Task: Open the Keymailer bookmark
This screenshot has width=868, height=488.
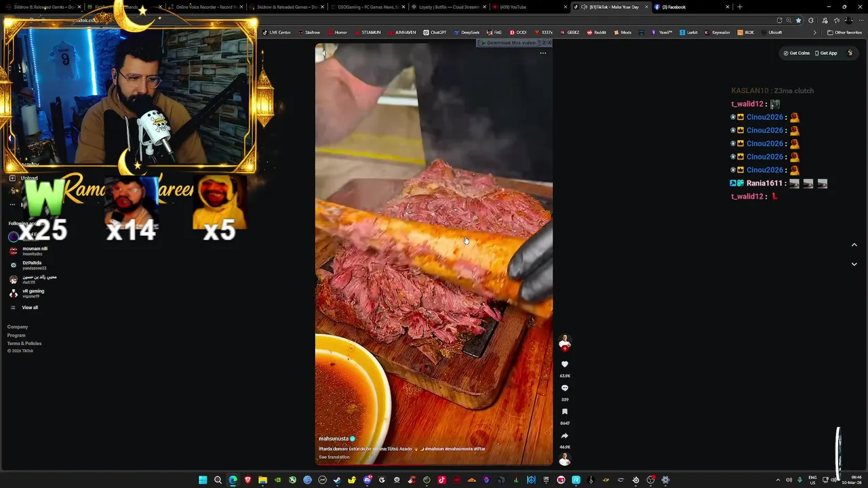Action: pyautogui.click(x=717, y=33)
